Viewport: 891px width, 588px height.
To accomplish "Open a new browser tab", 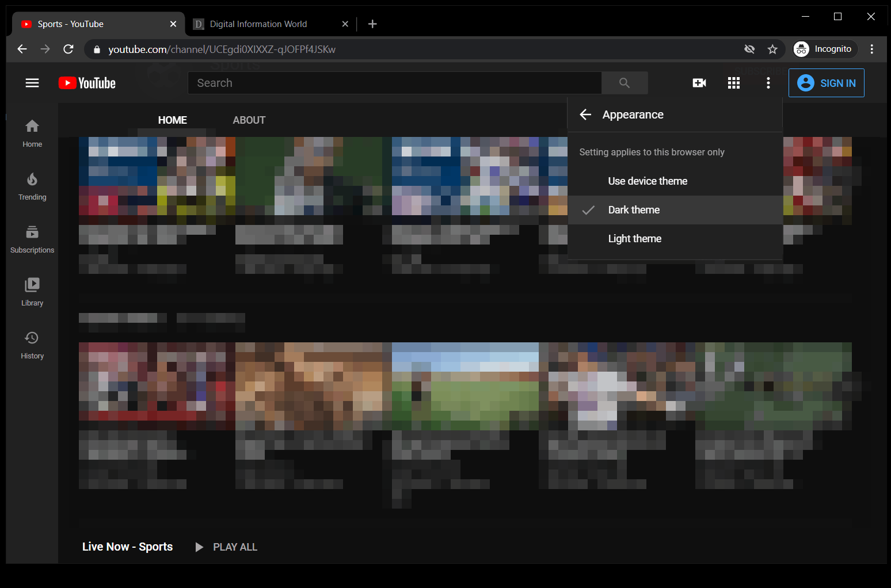I will pyautogui.click(x=372, y=24).
